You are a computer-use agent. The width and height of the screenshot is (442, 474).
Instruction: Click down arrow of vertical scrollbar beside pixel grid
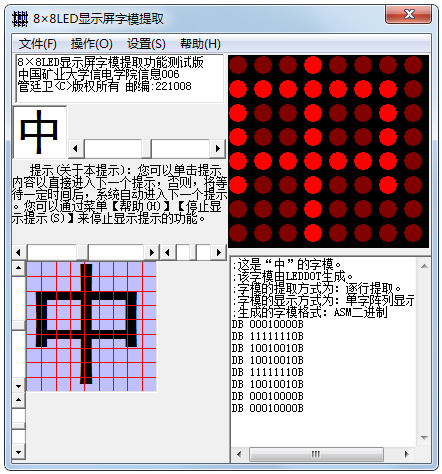(19, 386)
